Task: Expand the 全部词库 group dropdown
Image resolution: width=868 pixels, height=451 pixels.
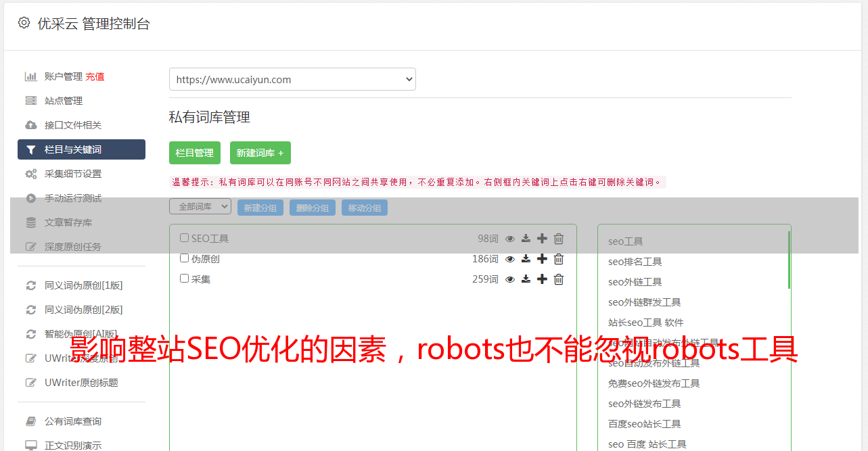Action: pos(200,206)
